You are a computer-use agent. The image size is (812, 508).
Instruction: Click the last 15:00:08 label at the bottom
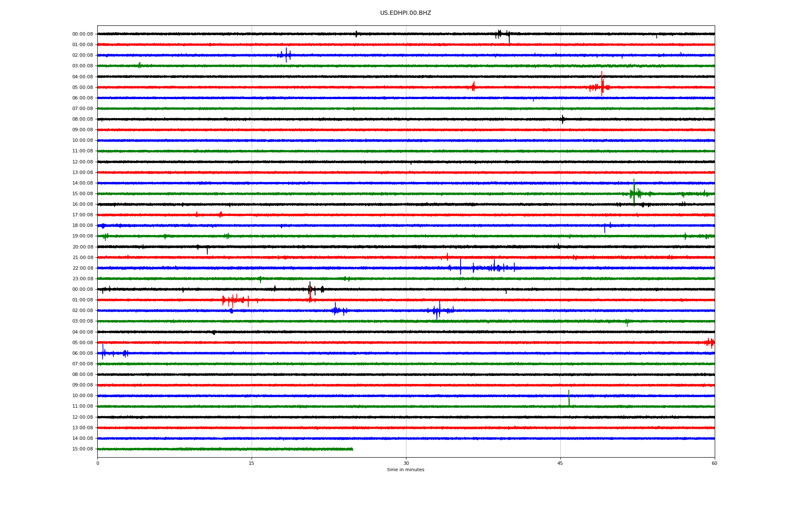point(82,449)
